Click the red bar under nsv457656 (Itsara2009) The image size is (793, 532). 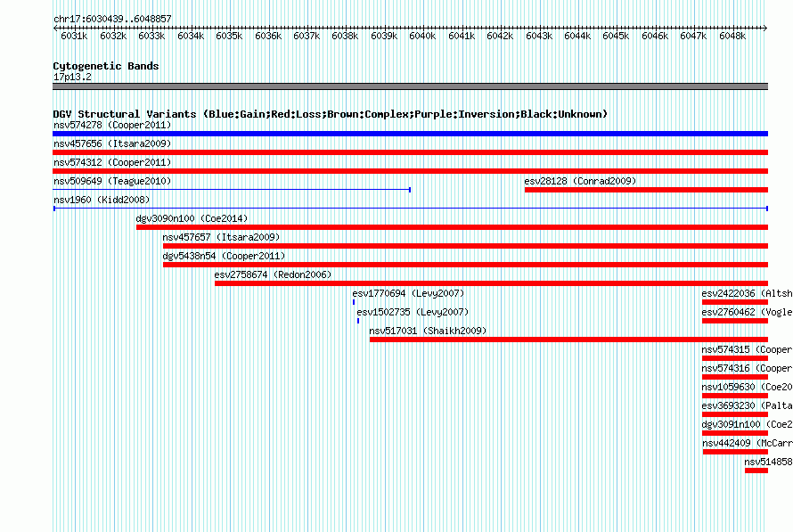(x=410, y=152)
